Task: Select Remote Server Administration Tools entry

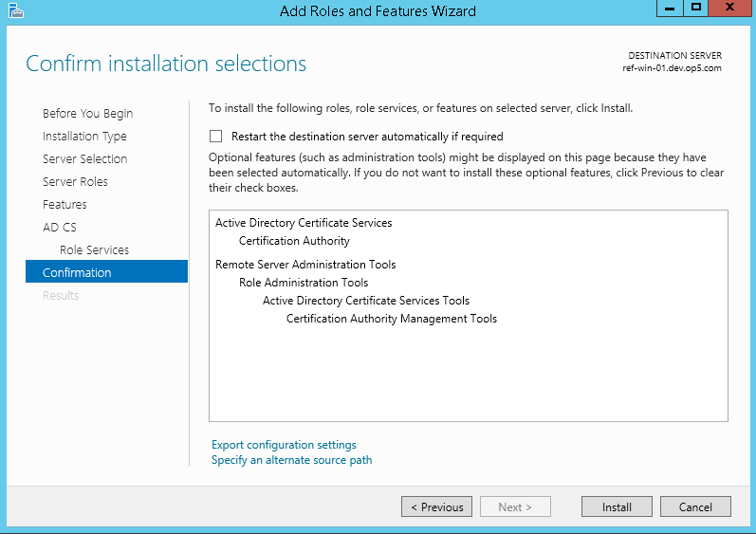Action: tap(305, 264)
